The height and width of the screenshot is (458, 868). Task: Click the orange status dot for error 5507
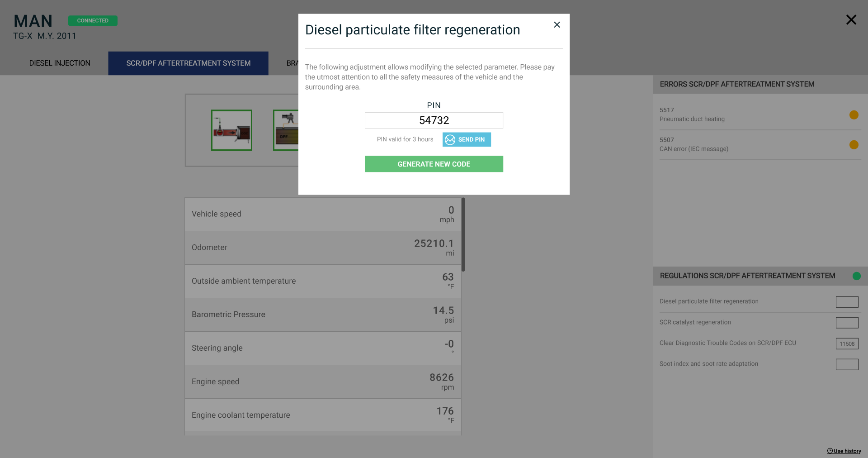[x=854, y=145]
